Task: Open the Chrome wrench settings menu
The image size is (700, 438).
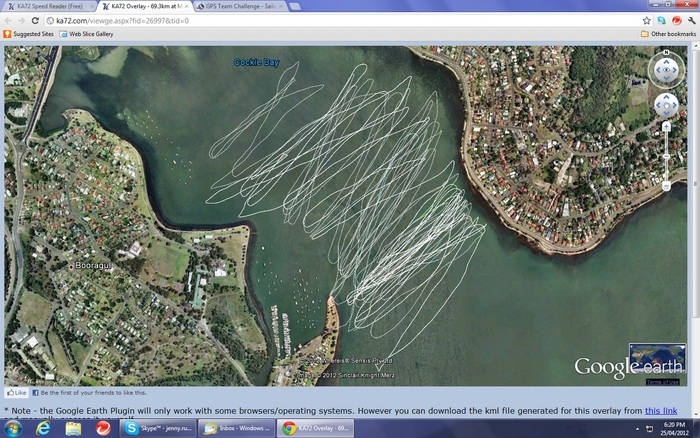Action: click(x=690, y=20)
